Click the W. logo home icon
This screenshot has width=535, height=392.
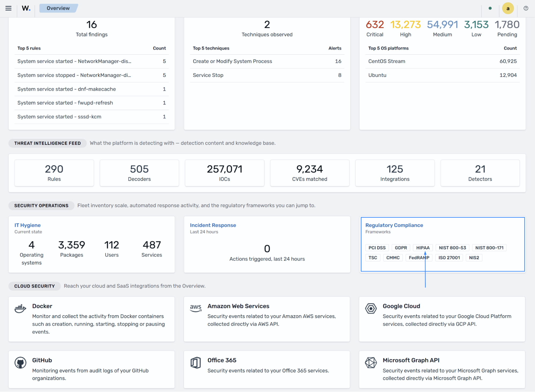pyautogui.click(x=26, y=8)
